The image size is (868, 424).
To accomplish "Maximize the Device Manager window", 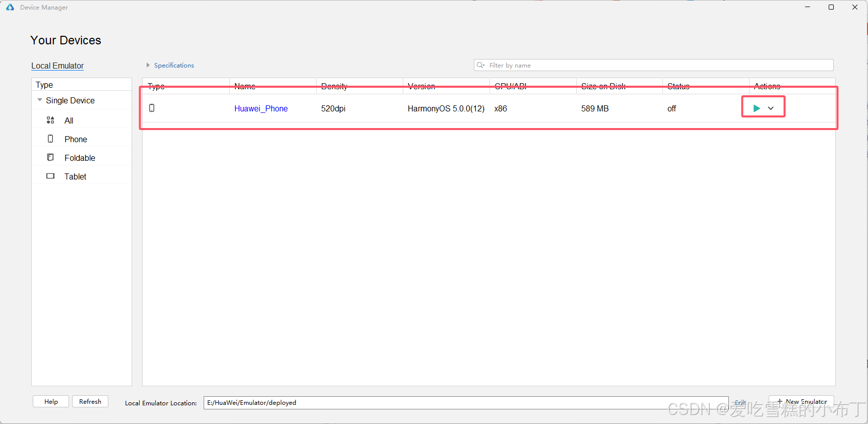I will (x=831, y=7).
